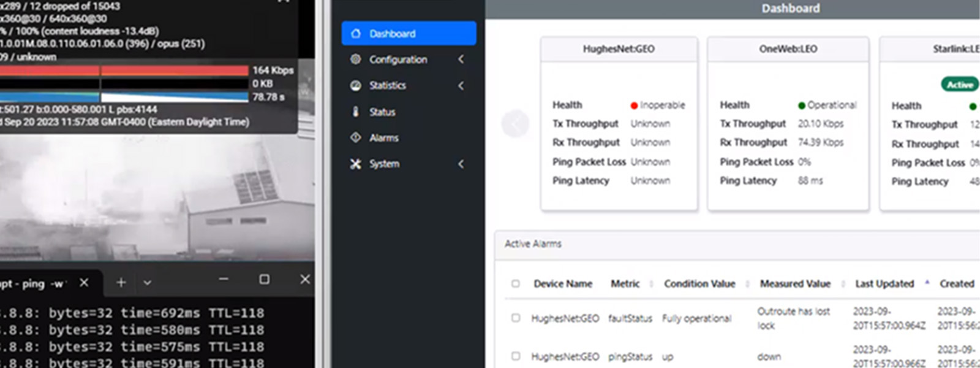
Task: Check the HughesNet:GEO pingStatus alarm row checkbox
Action: point(516,356)
